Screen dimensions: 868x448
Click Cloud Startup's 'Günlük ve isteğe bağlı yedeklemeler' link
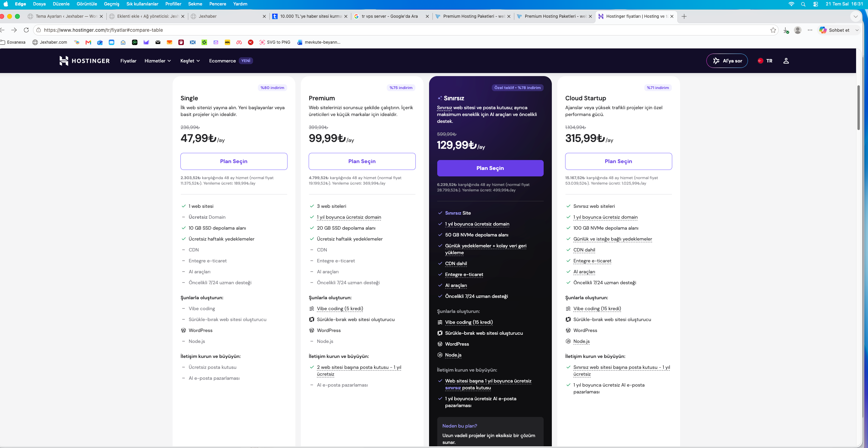click(x=613, y=239)
